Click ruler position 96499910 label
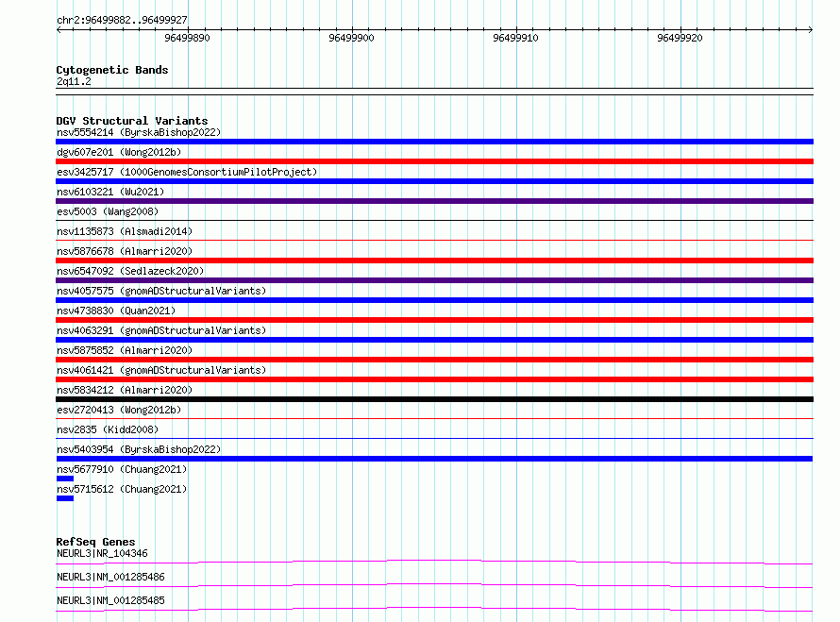Image resolution: width=840 pixels, height=622 pixels. [515, 38]
